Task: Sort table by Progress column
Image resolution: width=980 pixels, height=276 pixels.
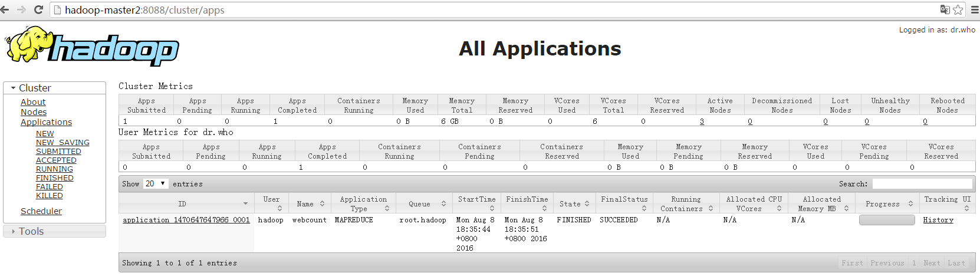Action: 887,203
